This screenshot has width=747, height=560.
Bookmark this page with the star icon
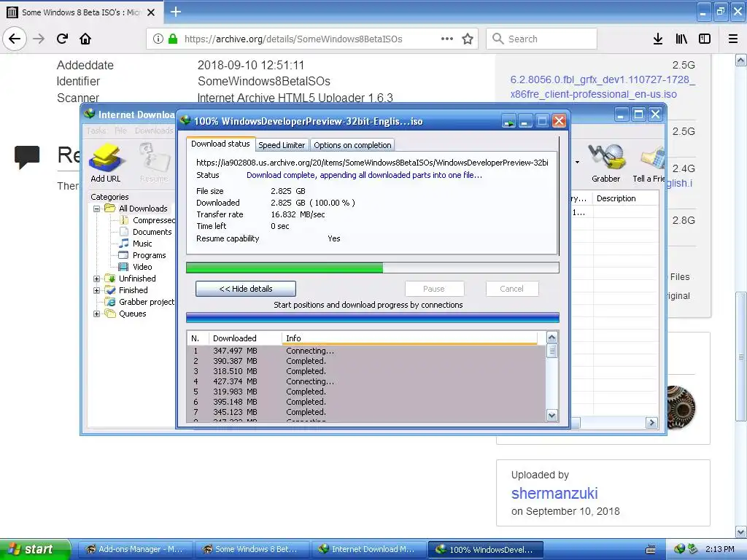(x=468, y=39)
